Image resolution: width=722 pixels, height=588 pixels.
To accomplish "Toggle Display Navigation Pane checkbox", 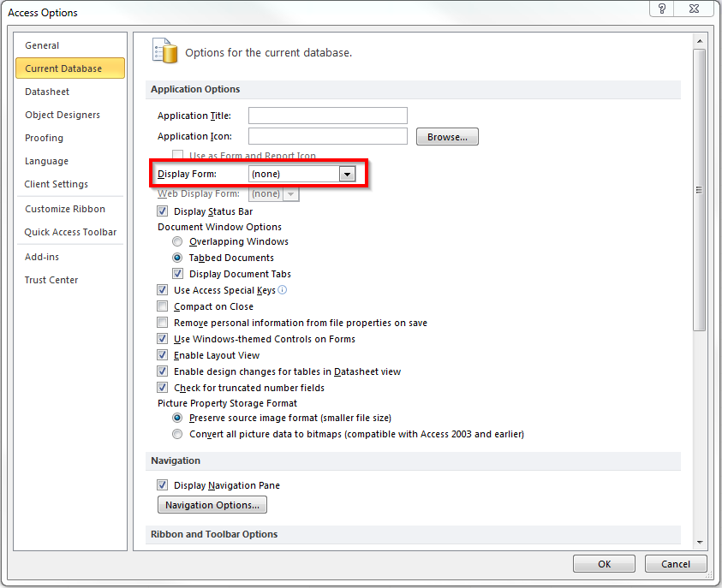I will pos(162,485).
